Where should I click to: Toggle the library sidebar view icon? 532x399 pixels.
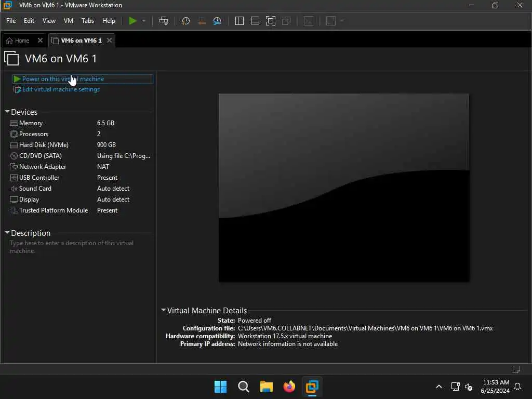pos(239,21)
